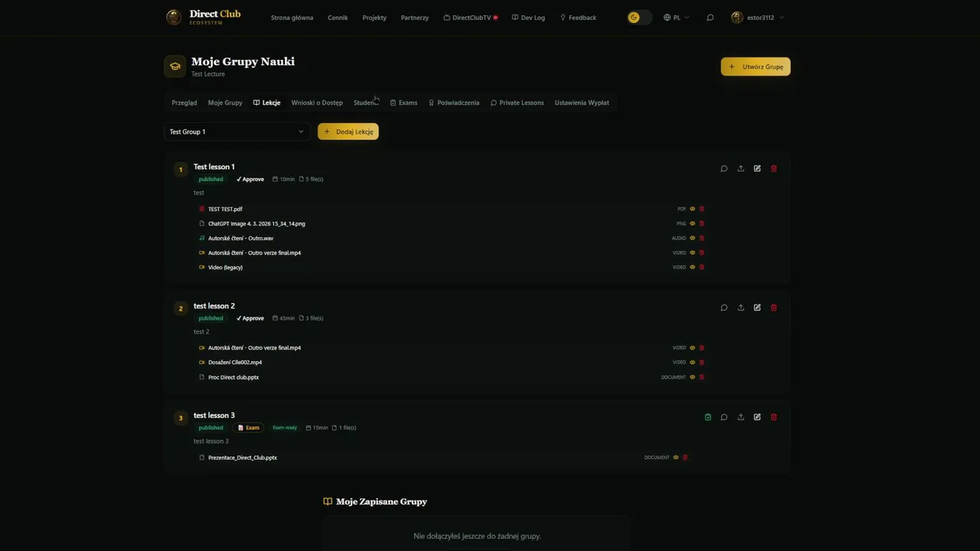Open the Ustawienia Wypłat tab
Viewport: 980px width, 551px height.
[582, 103]
